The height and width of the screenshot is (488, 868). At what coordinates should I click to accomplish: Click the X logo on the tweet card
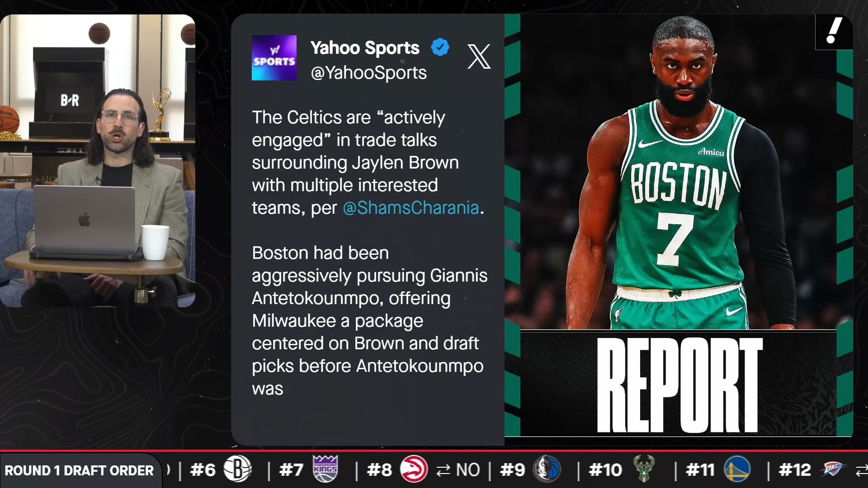[479, 56]
